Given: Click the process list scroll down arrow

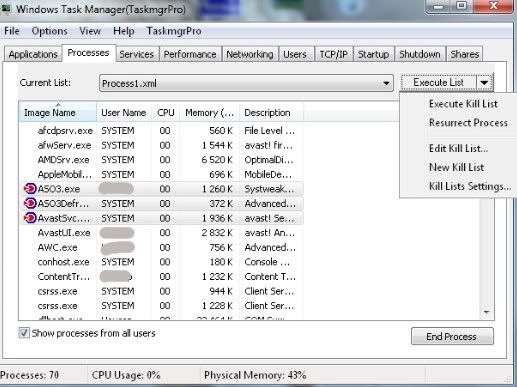Looking at the screenshot, I should pos(487,312).
